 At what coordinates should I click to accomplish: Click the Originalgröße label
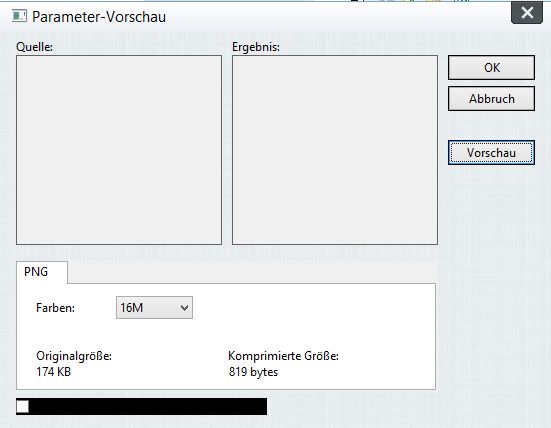pyautogui.click(x=74, y=356)
